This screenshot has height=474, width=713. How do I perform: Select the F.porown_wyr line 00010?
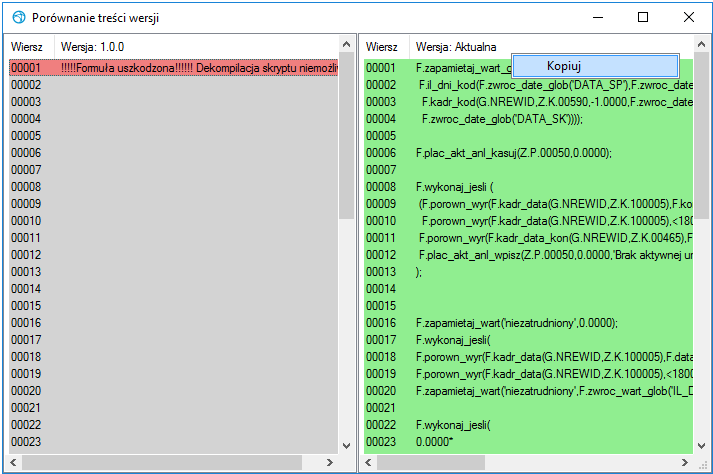point(528,221)
